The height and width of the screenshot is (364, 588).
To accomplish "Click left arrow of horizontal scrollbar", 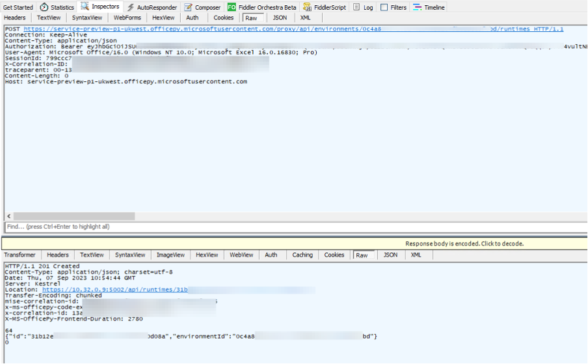I will click(9, 216).
